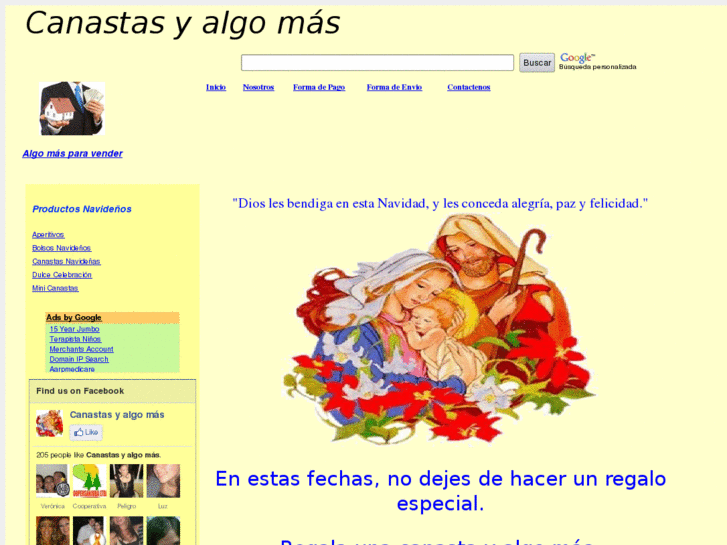This screenshot has width=727, height=545.
Task: Open the Dulce Celebración category
Action: pos(62,275)
